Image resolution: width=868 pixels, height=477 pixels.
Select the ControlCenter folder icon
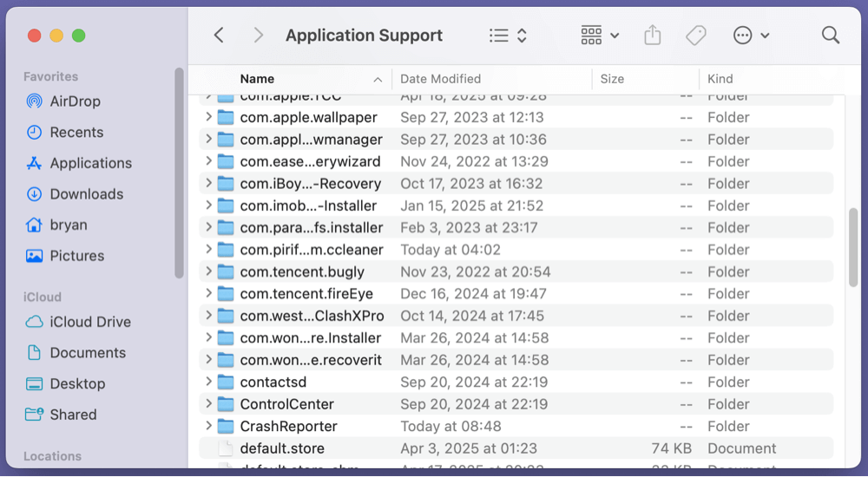(226, 404)
